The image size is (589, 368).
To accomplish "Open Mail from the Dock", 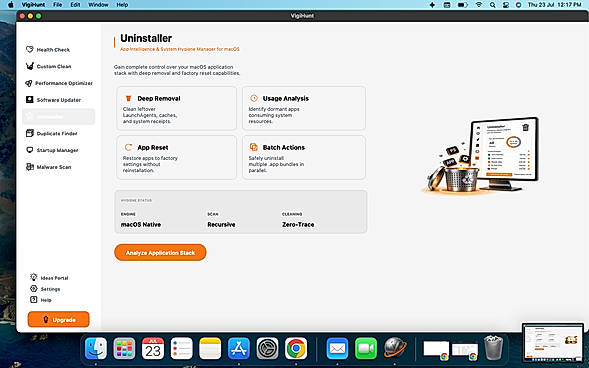I will [x=337, y=348].
